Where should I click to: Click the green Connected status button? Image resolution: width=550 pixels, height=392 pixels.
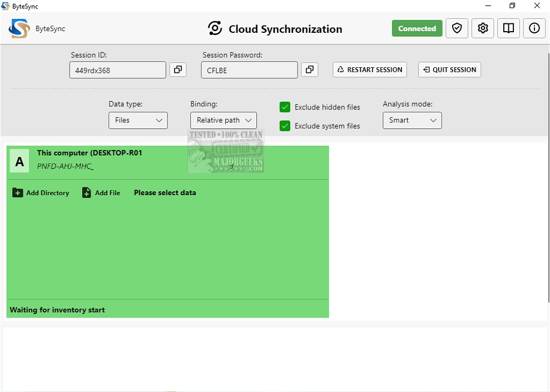[417, 28]
